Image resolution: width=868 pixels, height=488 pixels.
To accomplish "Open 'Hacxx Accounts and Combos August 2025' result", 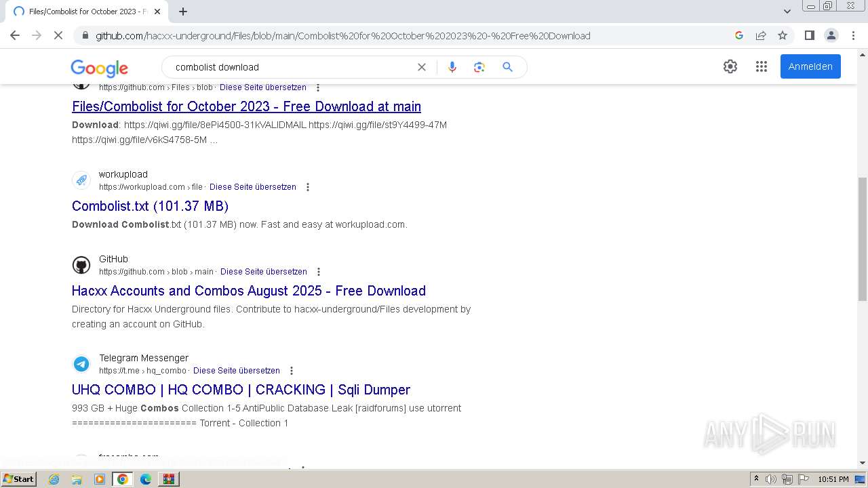I will (249, 291).
